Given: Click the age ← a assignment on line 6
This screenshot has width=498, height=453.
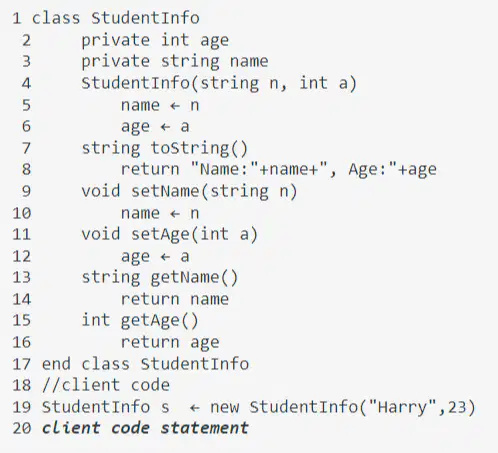Looking at the screenshot, I should [x=155, y=127].
